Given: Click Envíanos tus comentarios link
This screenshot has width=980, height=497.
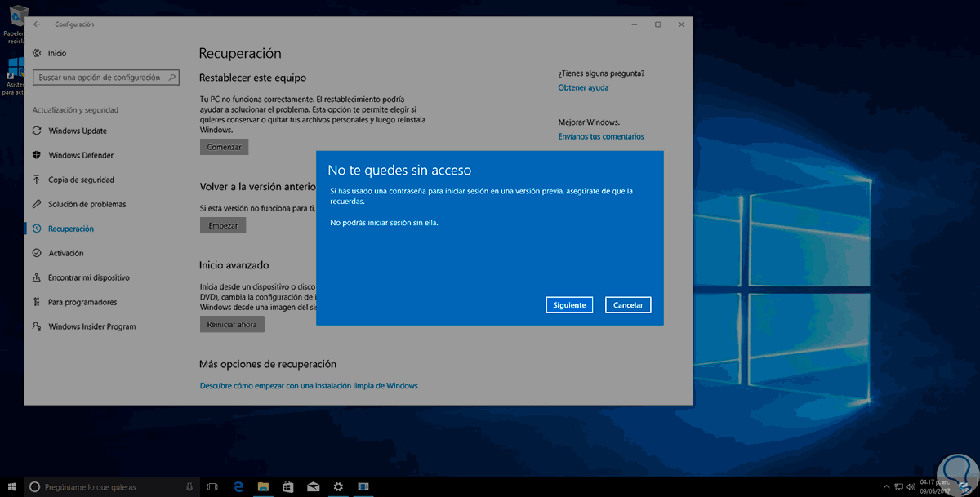Looking at the screenshot, I should [x=601, y=136].
